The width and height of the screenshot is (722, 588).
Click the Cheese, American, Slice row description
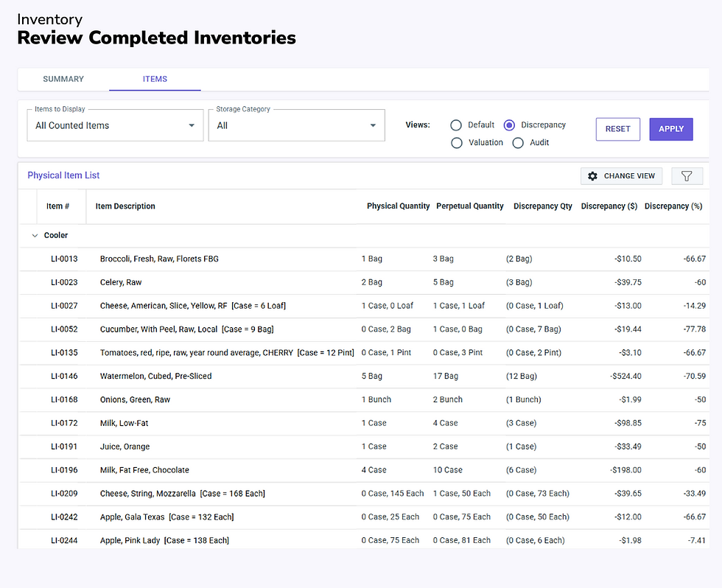(x=193, y=306)
